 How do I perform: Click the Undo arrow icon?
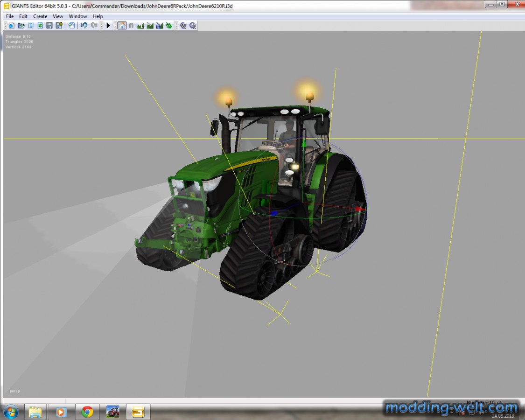pos(84,26)
